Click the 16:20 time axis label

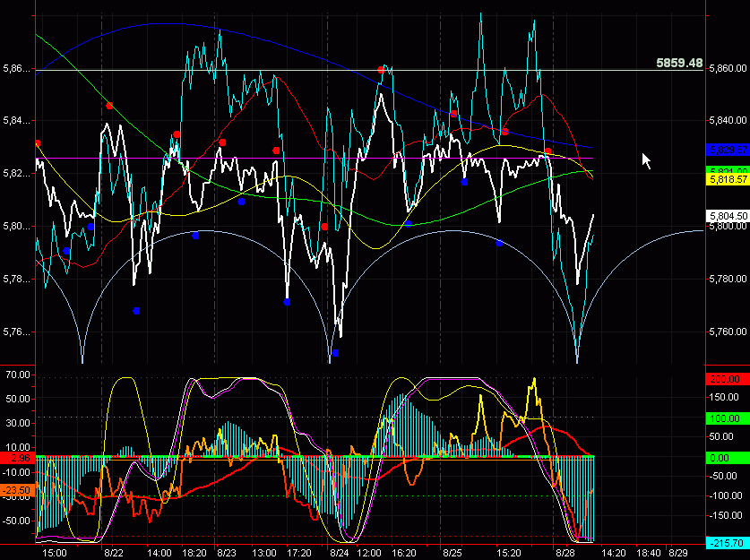click(404, 554)
